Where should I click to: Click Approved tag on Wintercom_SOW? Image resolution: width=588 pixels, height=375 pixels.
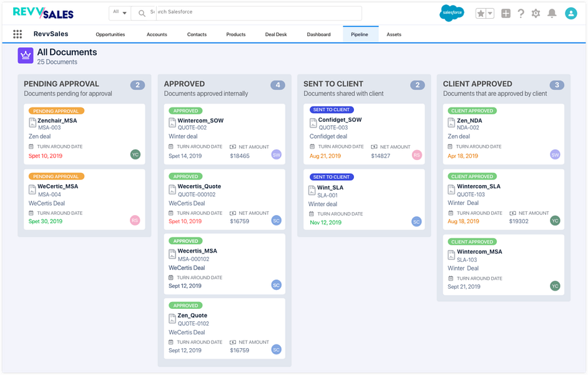tap(185, 111)
